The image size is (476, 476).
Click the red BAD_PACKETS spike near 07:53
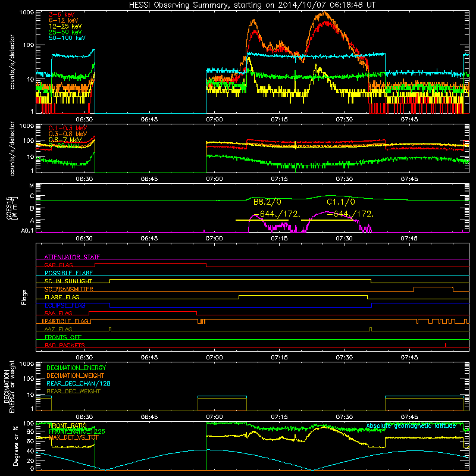coord(445,345)
